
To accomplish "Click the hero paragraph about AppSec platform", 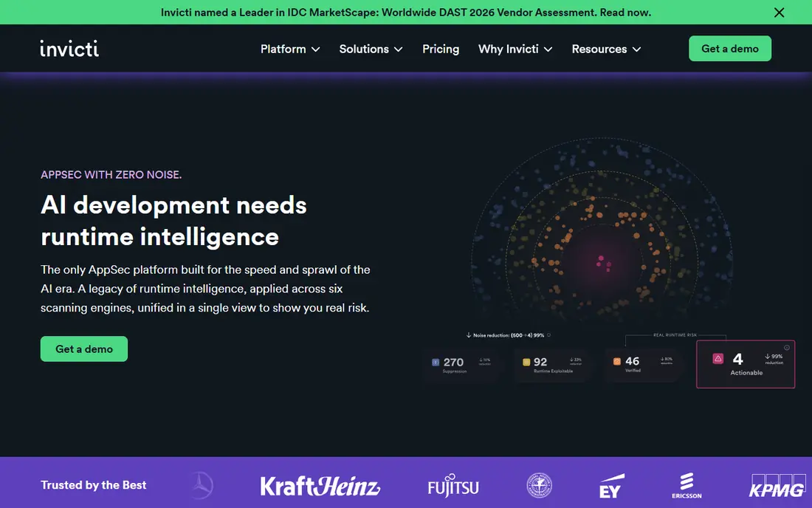I will point(205,289).
